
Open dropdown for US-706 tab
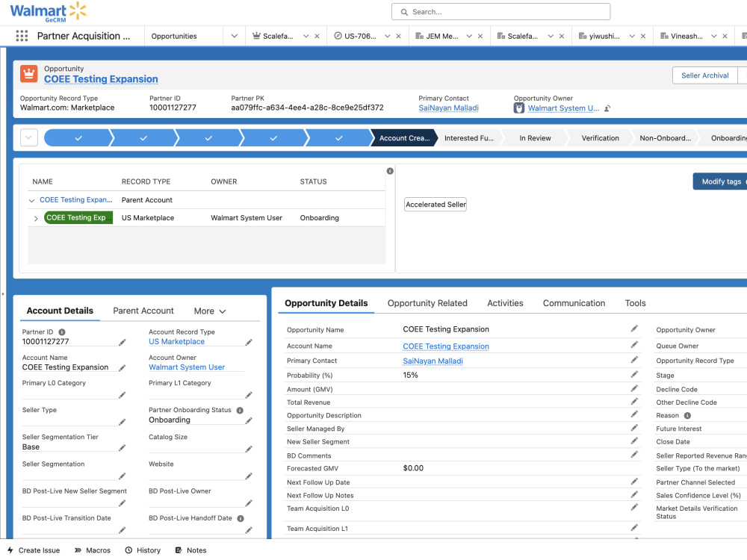tap(387, 36)
